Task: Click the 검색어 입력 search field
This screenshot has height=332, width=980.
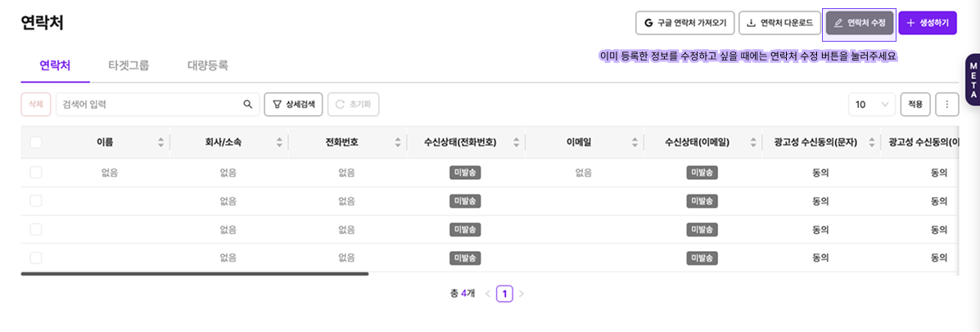Action: coord(147,105)
